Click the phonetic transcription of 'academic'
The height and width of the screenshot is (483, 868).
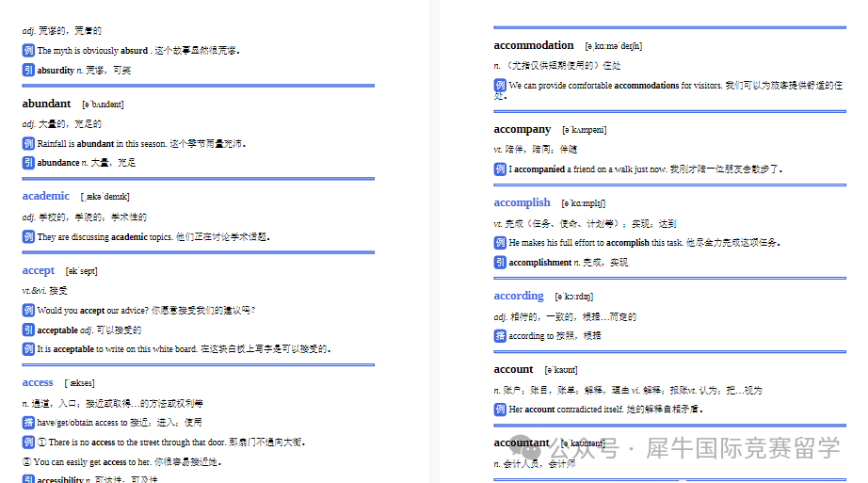click(x=105, y=197)
